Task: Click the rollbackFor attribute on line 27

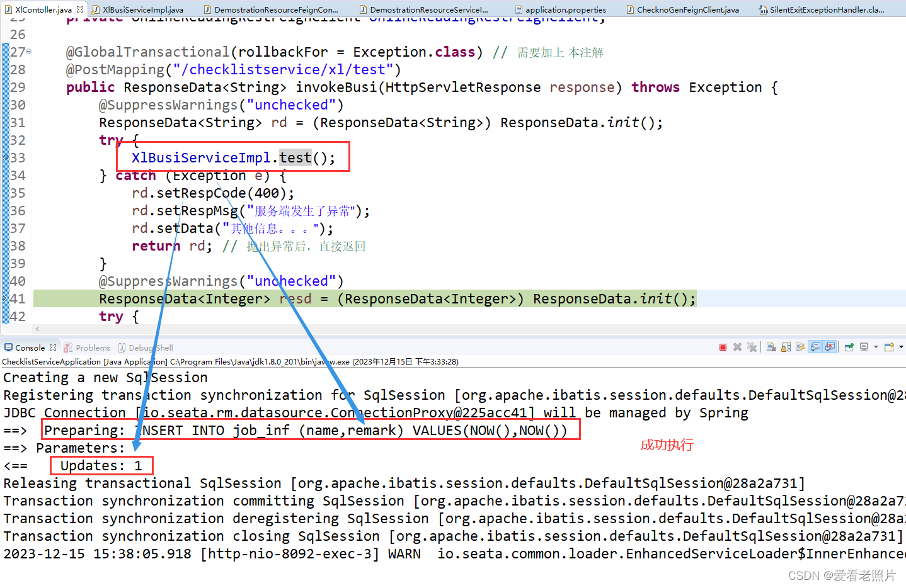Action: (x=283, y=52)
